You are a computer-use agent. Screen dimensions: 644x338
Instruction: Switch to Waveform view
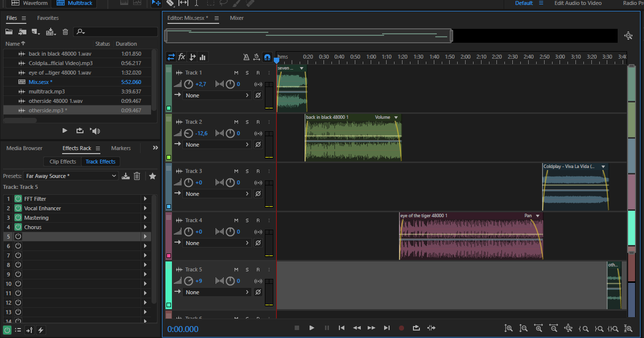click(29, 3)
